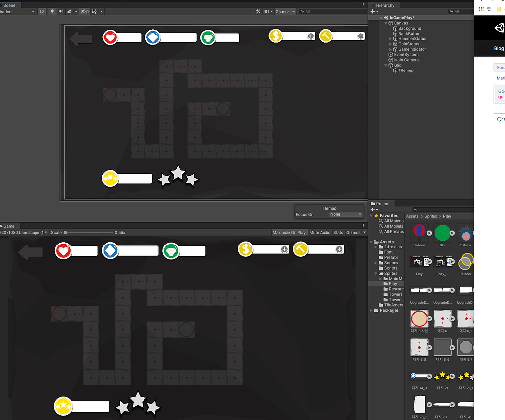The width and height of the screenshot is (505, 420).
Task: Click the scene camera settings icon
Action: 267,12
